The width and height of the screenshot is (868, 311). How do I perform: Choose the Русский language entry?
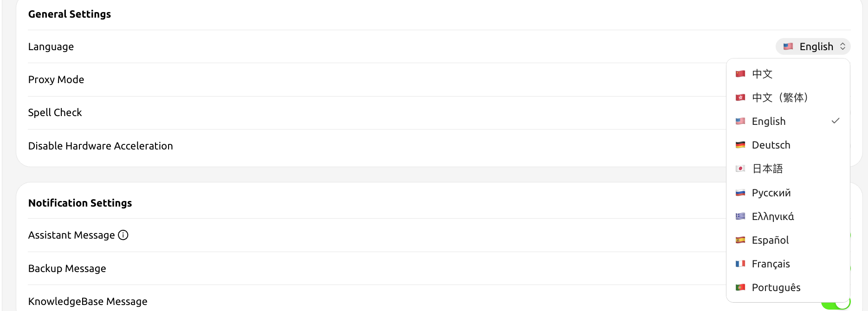click(x=771, y=193)
